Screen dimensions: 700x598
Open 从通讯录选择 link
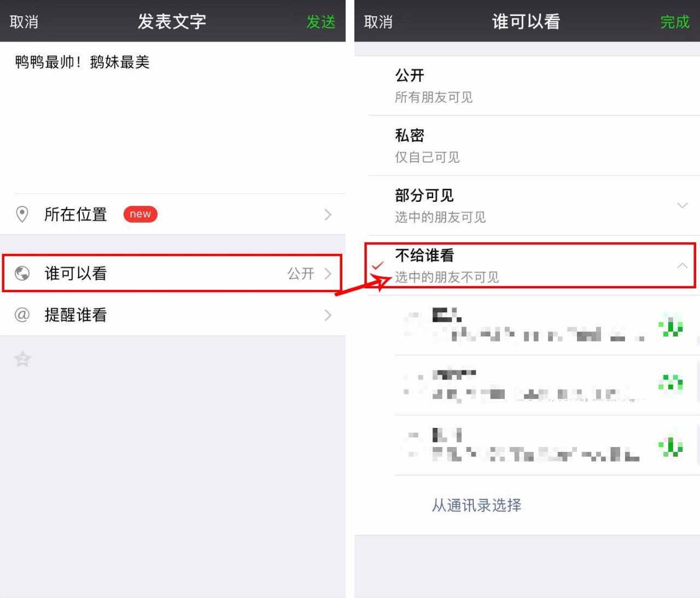point(477,505)
